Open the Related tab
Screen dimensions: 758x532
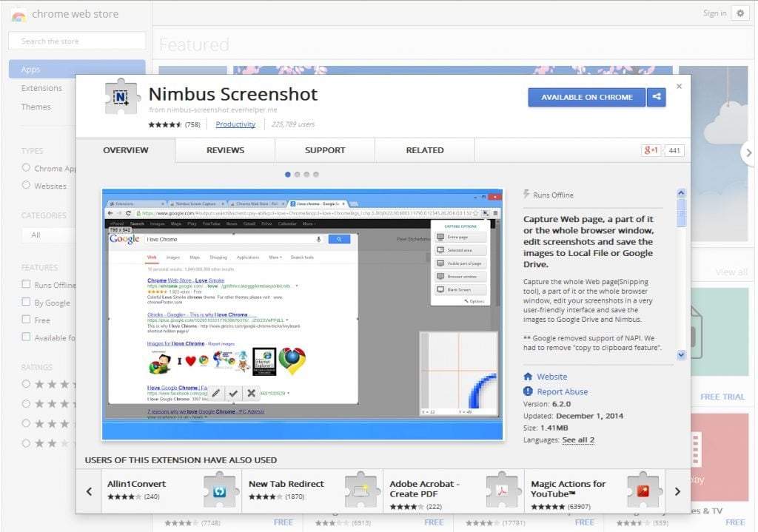[424, 150]
